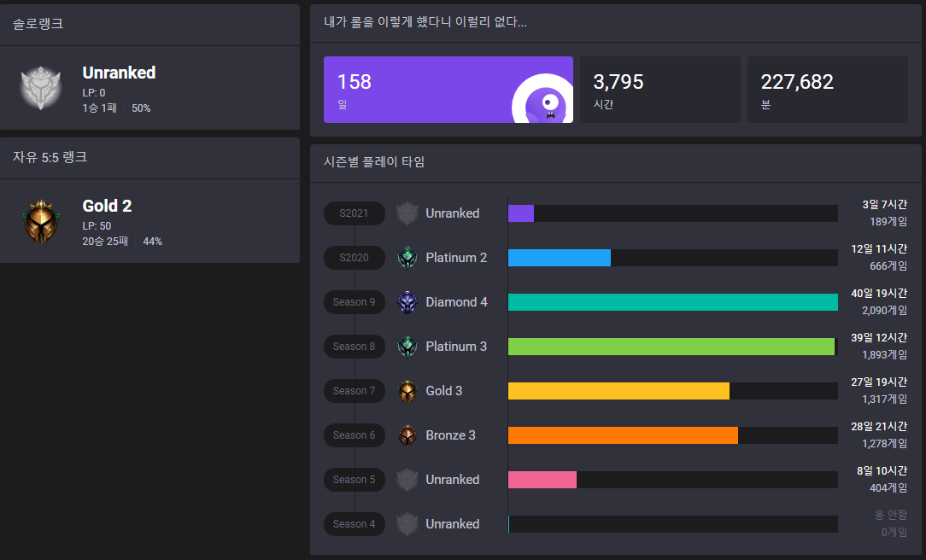Click the Season 8 Platinum 3 tier icon
The height and width of the screenshot is (560, 926).
click(x=407, y=347)
